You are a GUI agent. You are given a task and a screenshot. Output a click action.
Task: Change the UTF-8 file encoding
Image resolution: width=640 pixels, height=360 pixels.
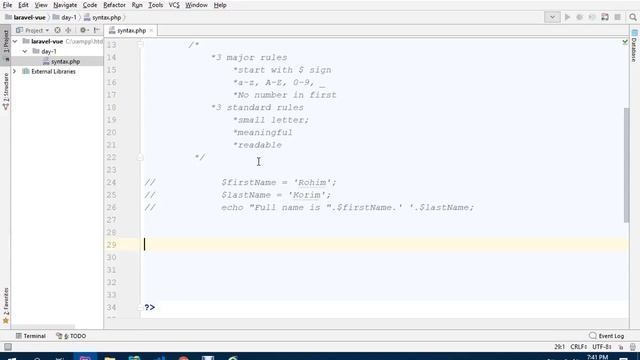click(x=602, y=347)
